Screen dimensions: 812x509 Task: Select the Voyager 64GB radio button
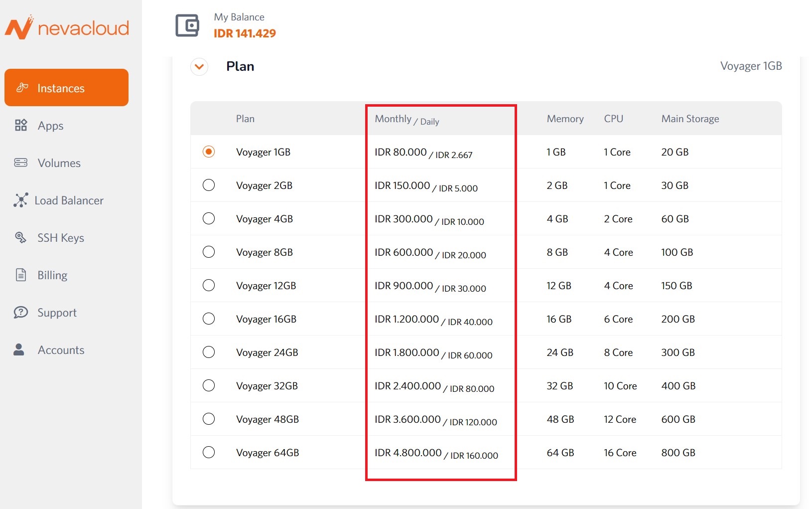coord(209,452)
